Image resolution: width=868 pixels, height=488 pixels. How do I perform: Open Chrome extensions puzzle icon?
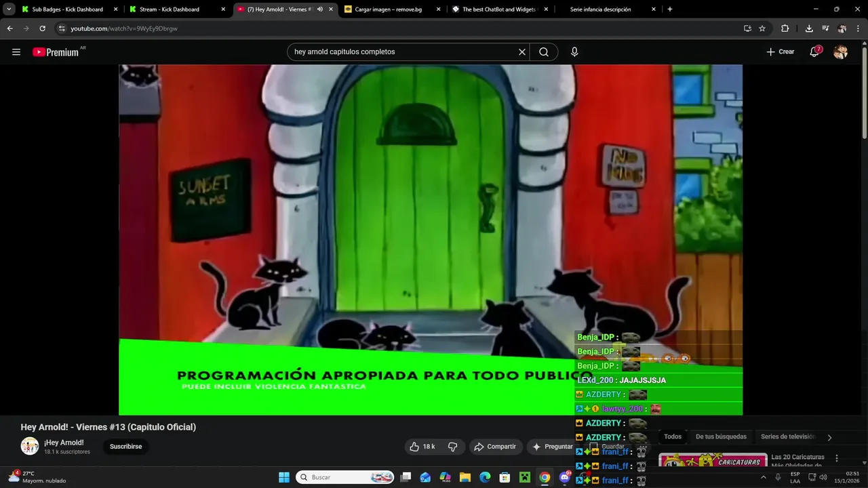[x=785, y=28]
